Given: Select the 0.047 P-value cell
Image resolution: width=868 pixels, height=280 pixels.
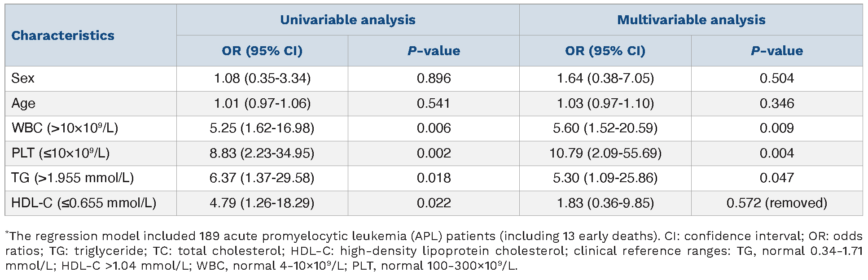Looking at the screenshot, I should (776, 178).
